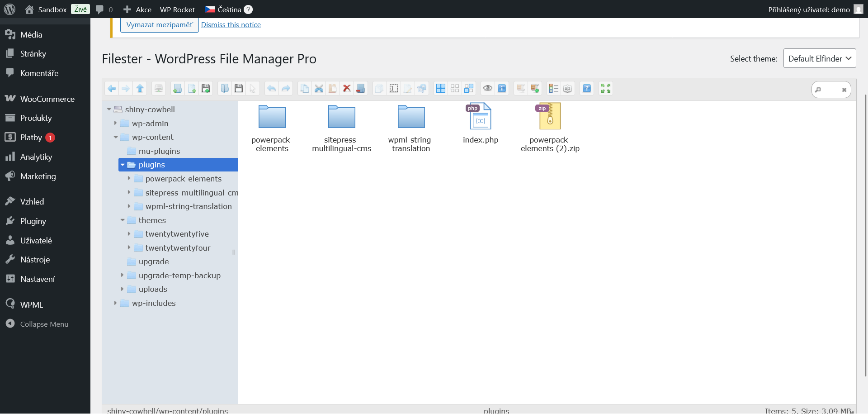Click the Forward arrow in file manager toolbar
The height and width of the screenshot is (414, 868).
(x=126, y=89)
